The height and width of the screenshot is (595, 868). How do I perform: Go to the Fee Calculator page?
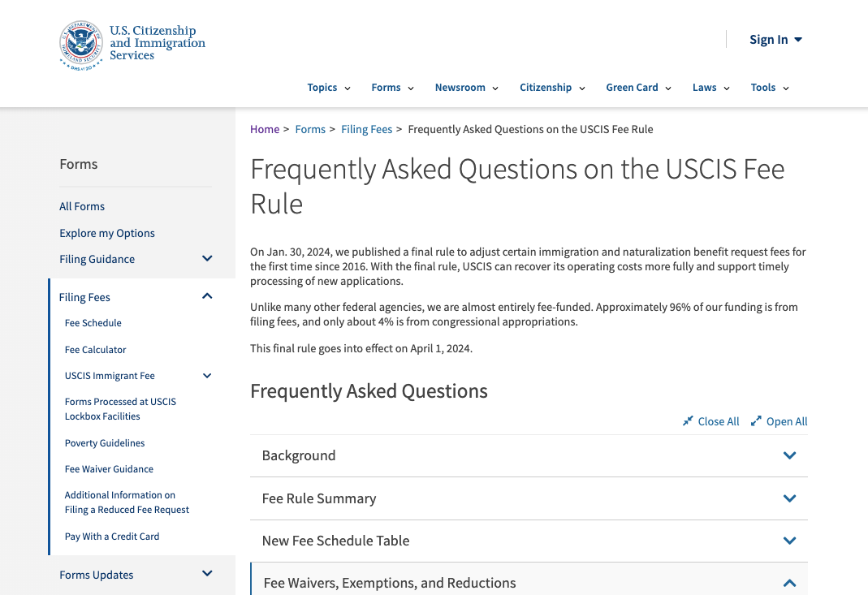click(95, 350)
